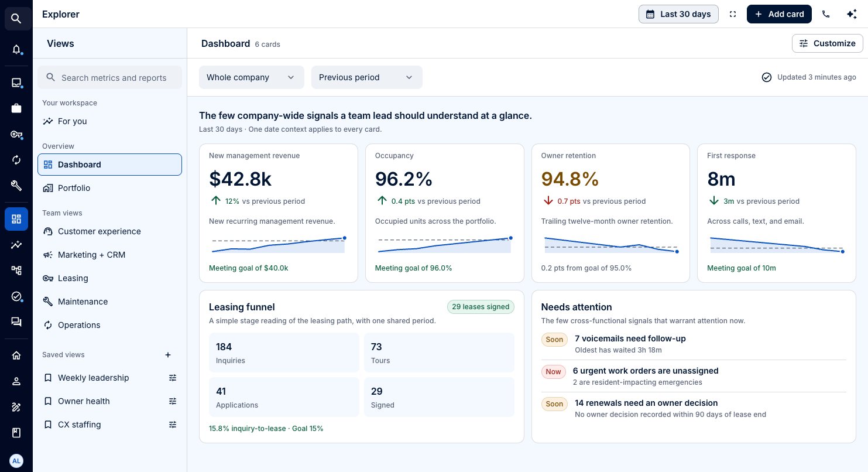
Task: Open 7 voicemails need follow-up item
Action: pyautogui.click(x=694, y=344)
